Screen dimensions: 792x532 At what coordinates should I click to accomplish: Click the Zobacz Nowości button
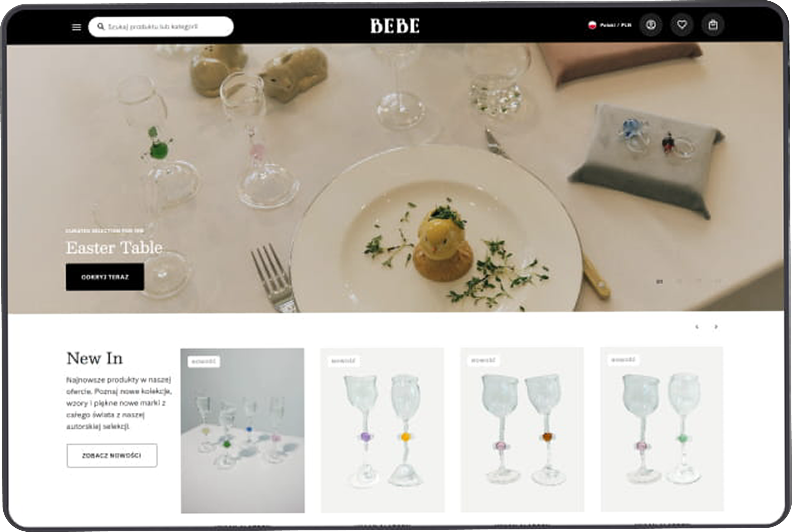coord(112,455)
